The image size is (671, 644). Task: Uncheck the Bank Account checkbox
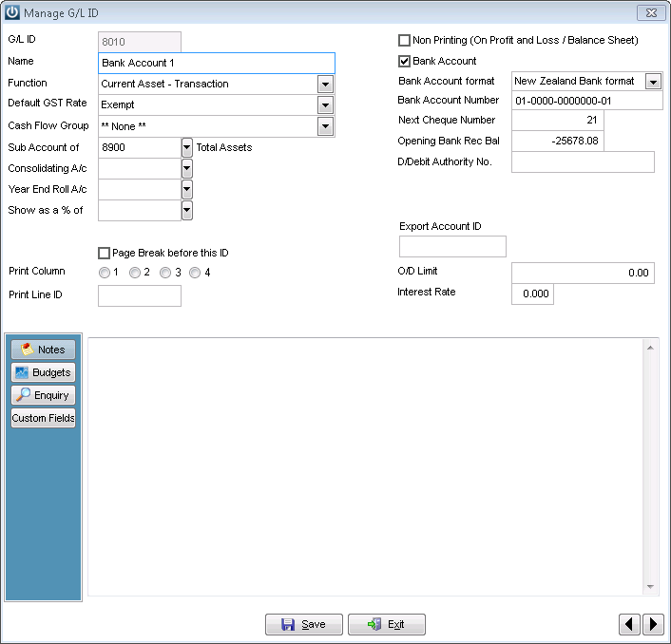coord(404,61)
